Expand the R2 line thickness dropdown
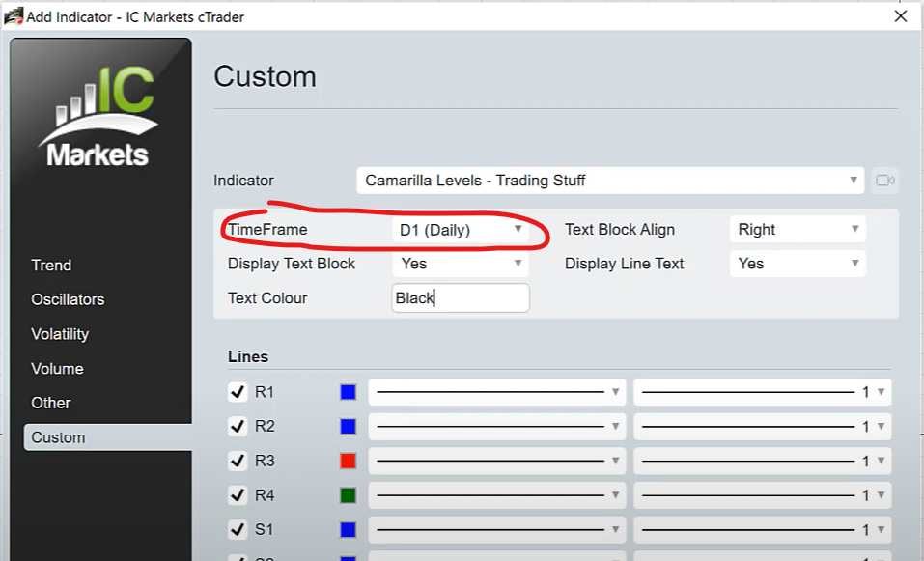 coord(763,426)
